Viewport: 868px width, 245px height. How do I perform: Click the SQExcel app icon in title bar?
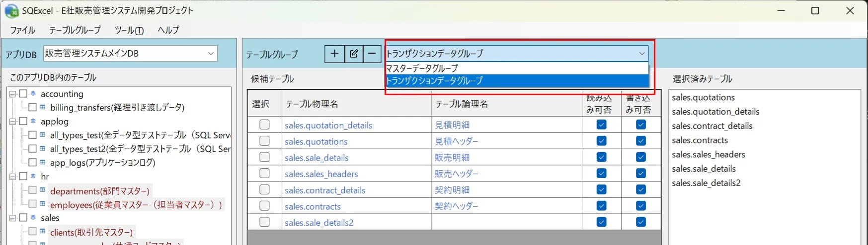click(x=11, y=10)
